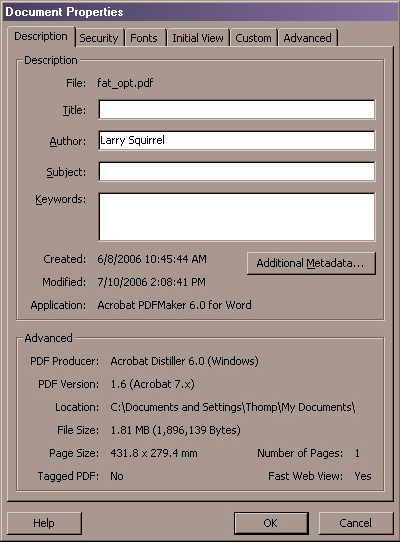This screenshot has height=543, width=400.
Task: Open the Fonts tab
Action: [x=144, y=37]
